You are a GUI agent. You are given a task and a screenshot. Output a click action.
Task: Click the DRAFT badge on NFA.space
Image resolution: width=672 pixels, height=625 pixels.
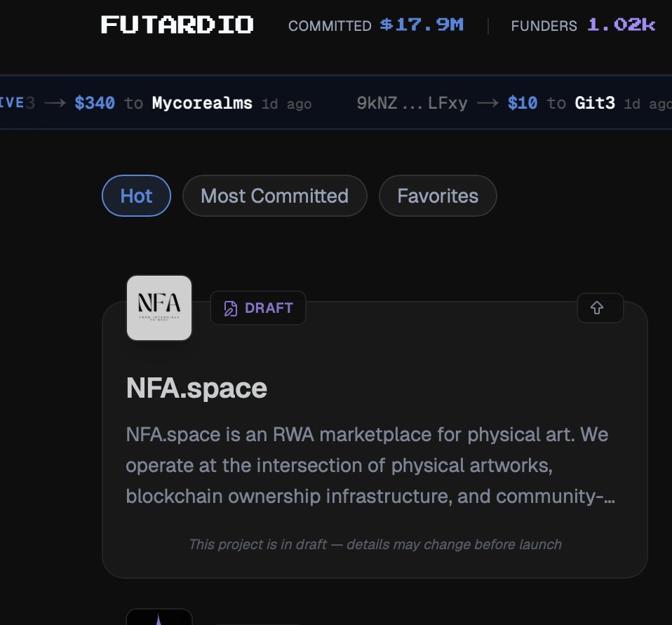(x=258, y=308)
